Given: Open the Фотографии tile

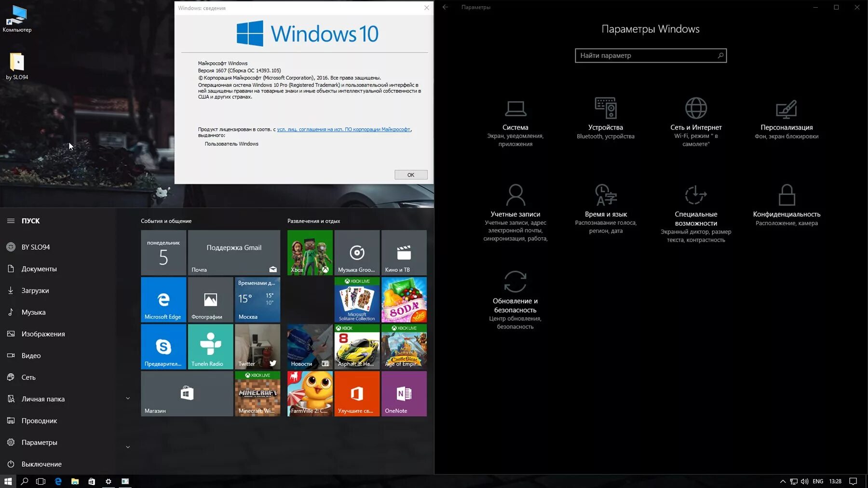Looking at the screenshot, I should click(210, 299).
